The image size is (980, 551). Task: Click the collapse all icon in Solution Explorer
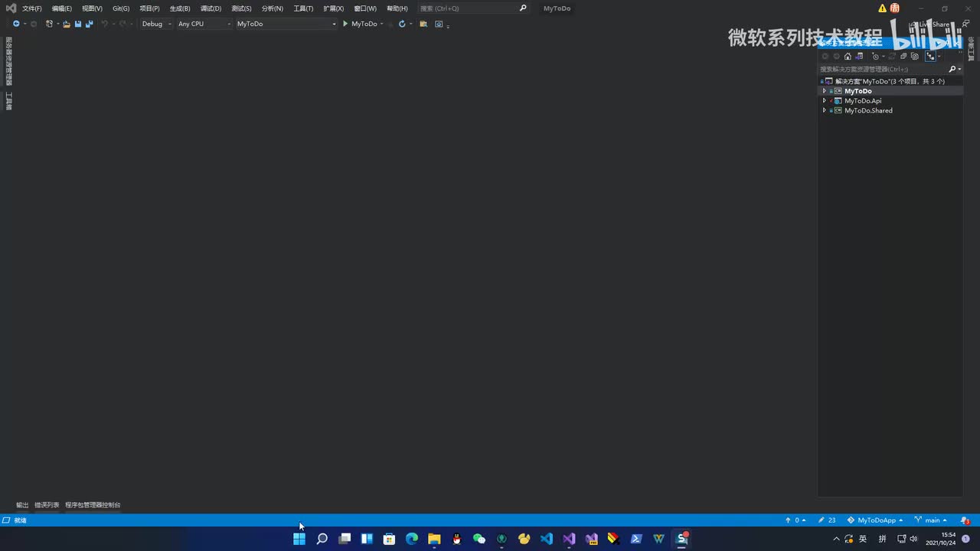903,56
